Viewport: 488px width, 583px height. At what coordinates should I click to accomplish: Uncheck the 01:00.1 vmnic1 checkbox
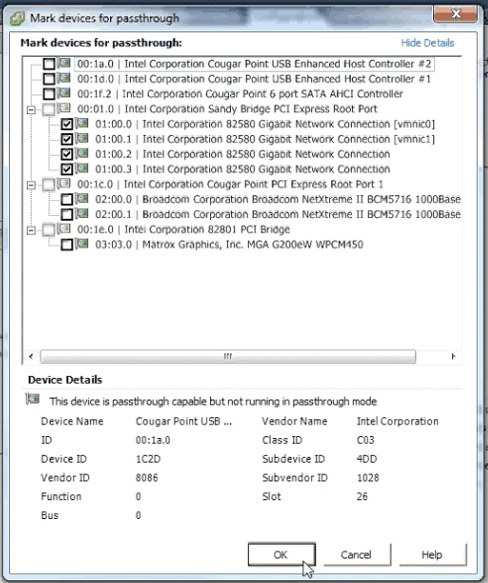(67, 139)
